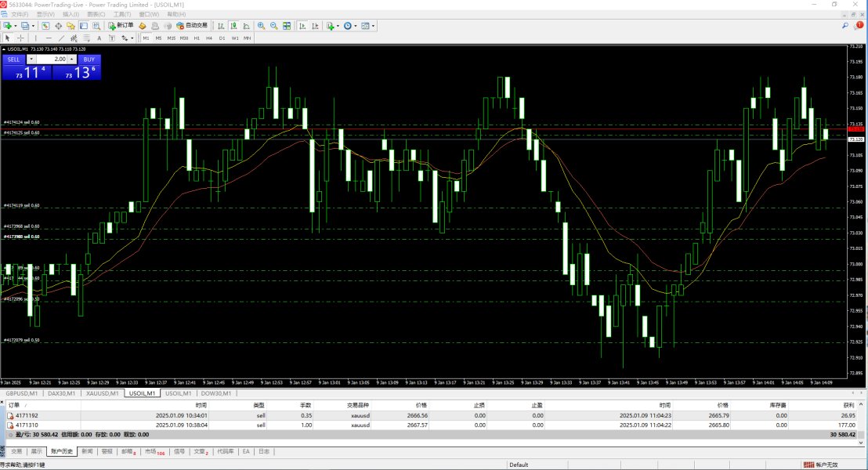Open search magnifier in top right

[x=844, y=26]
